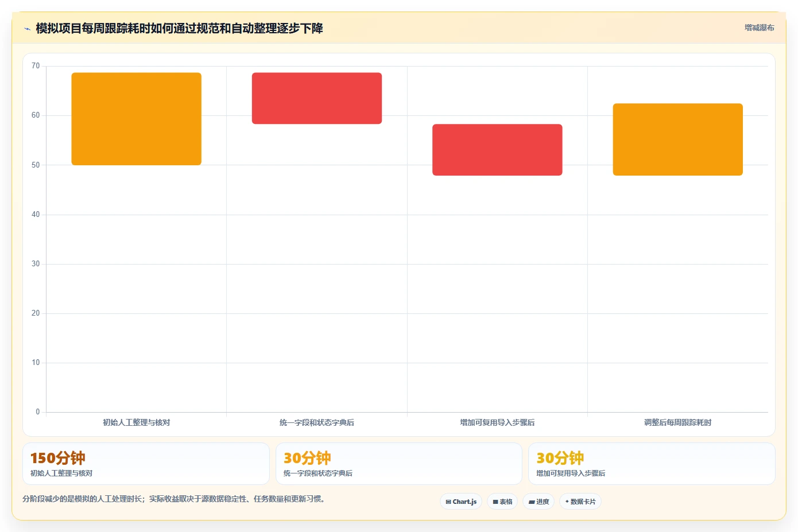Viewport: 798px width, 532px height.
Task: Select the orange bar for 初始人工整理与核对
Action: tap(136, 119)
